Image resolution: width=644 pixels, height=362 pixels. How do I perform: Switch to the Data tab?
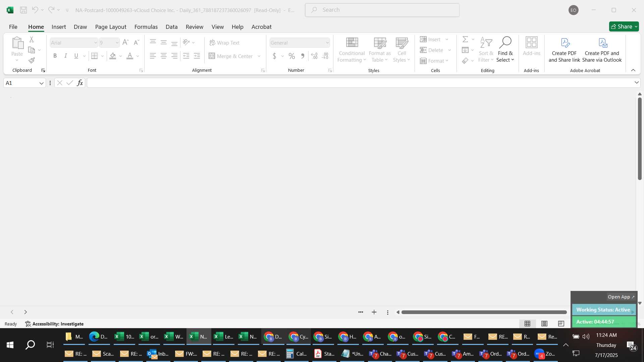[171, 27]
